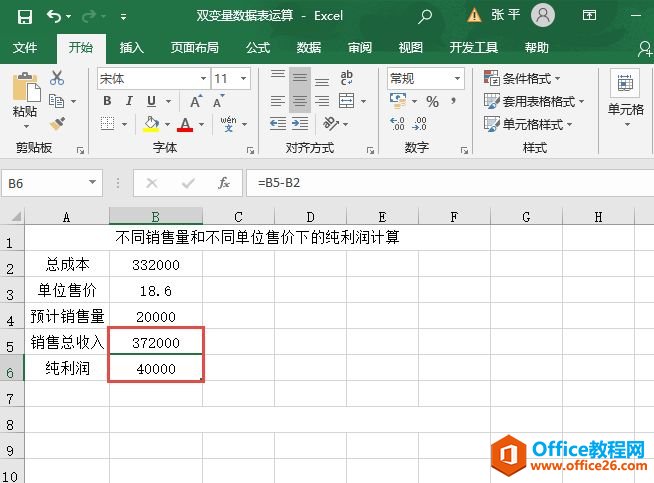Click the Comma Style icon
654x483 pixels.
[x=454, y=101]
